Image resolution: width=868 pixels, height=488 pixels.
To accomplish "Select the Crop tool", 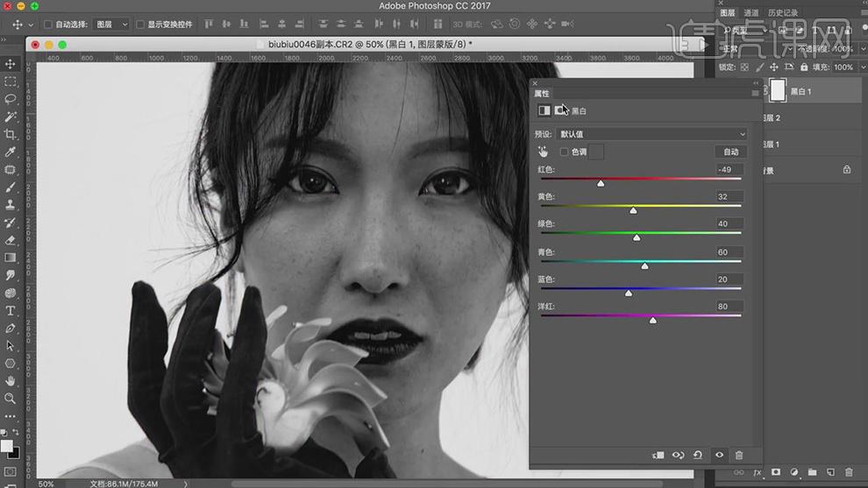I will (10, 134).
